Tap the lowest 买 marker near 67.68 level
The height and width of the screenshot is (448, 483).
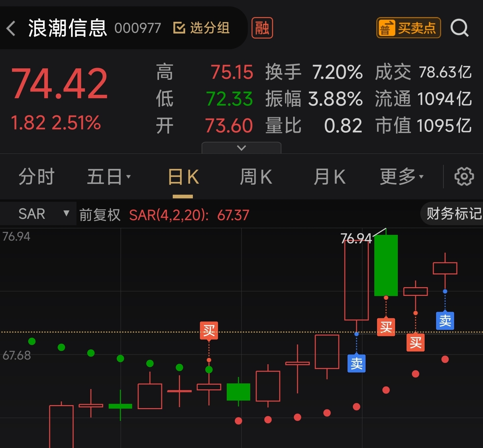pyautogui.click(x=416, y=342)
